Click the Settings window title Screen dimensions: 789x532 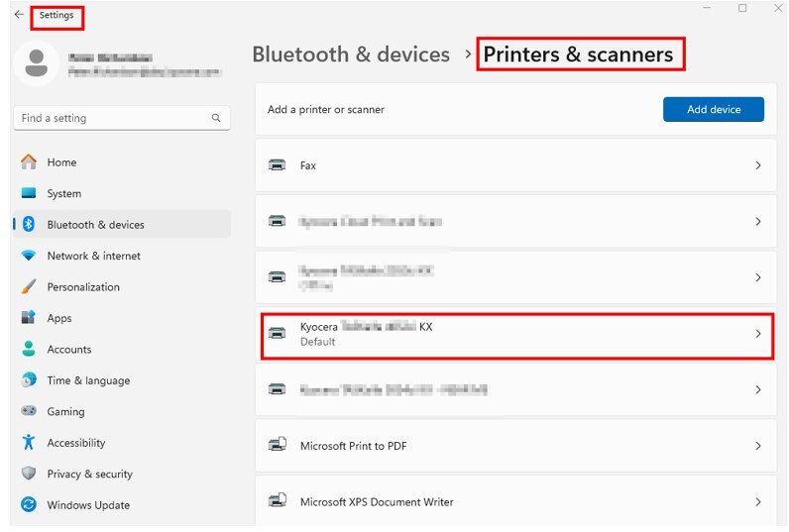click(x=56, y=15)
